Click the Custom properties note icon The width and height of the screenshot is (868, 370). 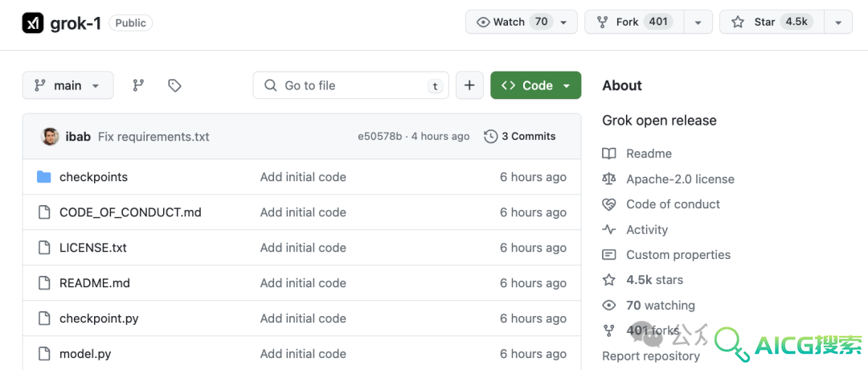tap(609, 255)
